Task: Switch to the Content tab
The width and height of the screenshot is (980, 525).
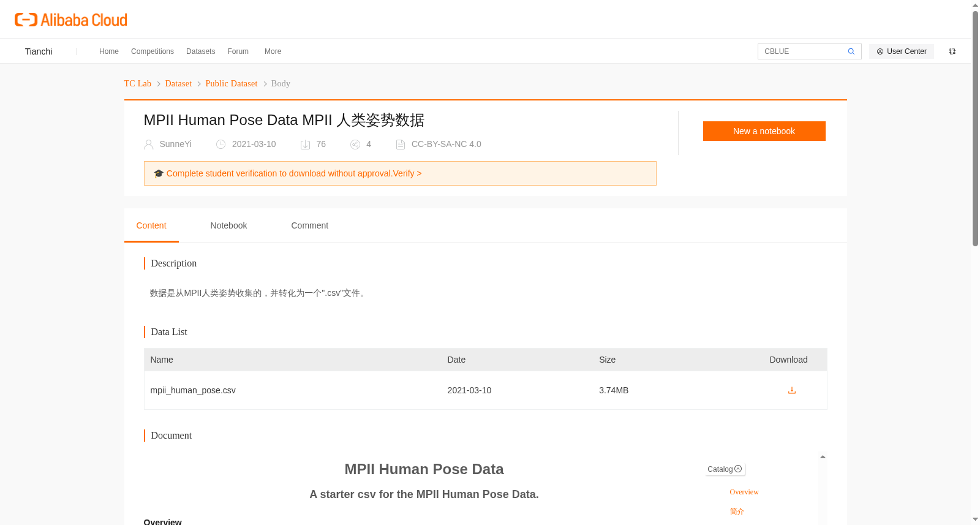Action: [151, 225]
